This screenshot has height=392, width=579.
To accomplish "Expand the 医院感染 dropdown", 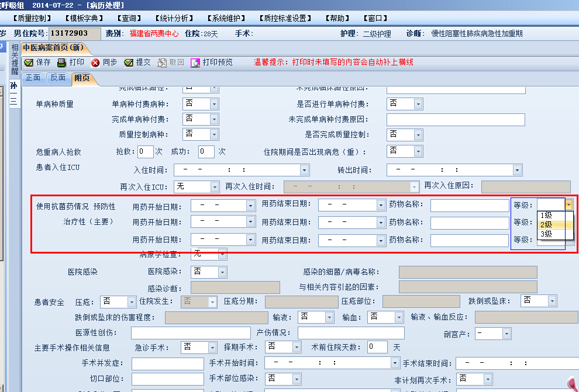I will pyautogui.click(x=222, y=272).
